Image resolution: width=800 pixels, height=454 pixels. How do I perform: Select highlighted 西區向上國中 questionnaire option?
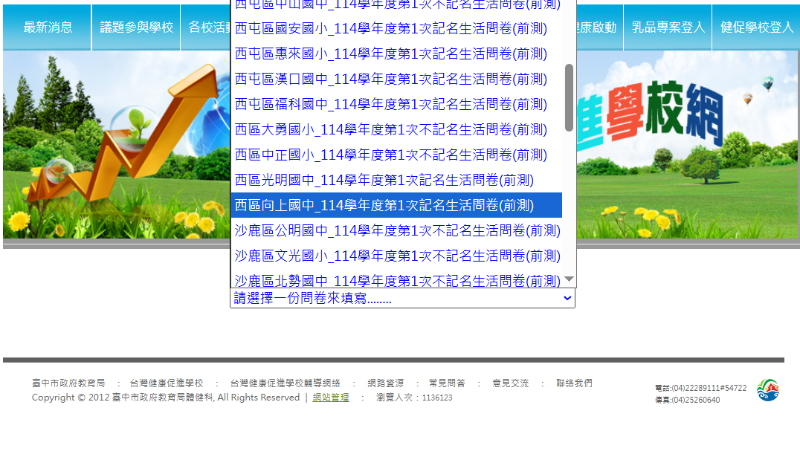(x=391, y=205)
